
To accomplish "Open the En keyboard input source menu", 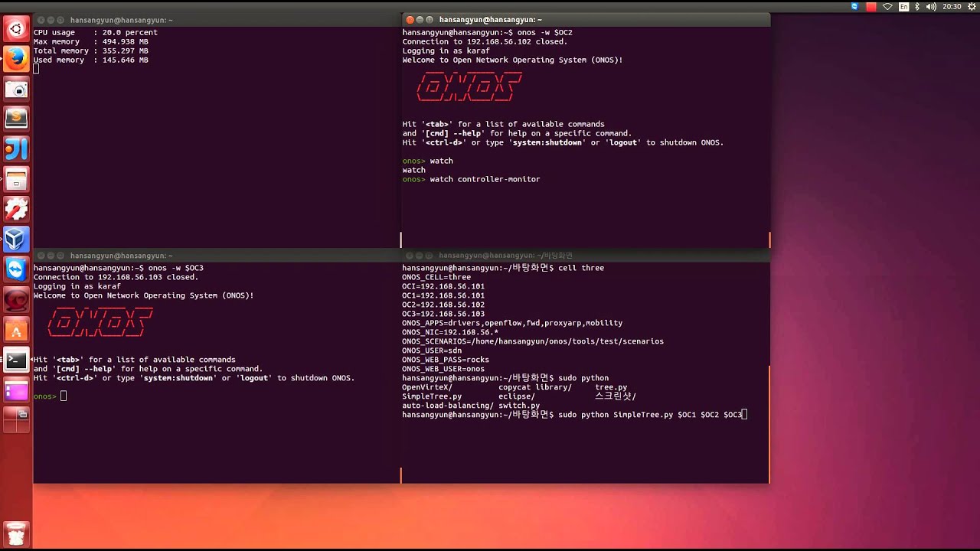I will (904, 6).
